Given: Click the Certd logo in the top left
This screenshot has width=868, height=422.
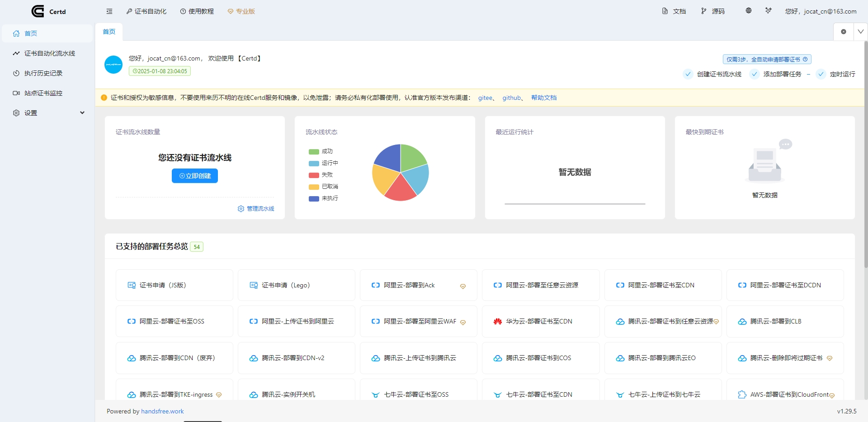Looking at the screenshot, I should [48, 11].
